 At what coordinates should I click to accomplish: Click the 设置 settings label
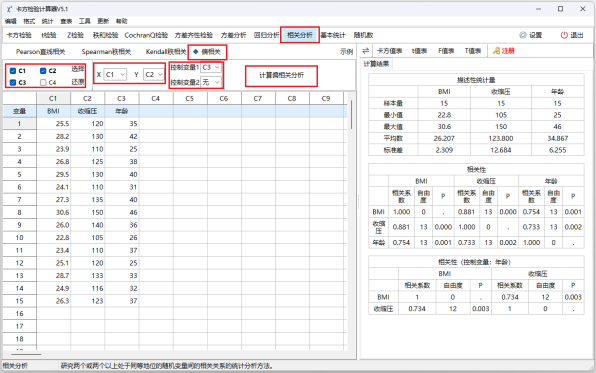[x=535, y=35]
